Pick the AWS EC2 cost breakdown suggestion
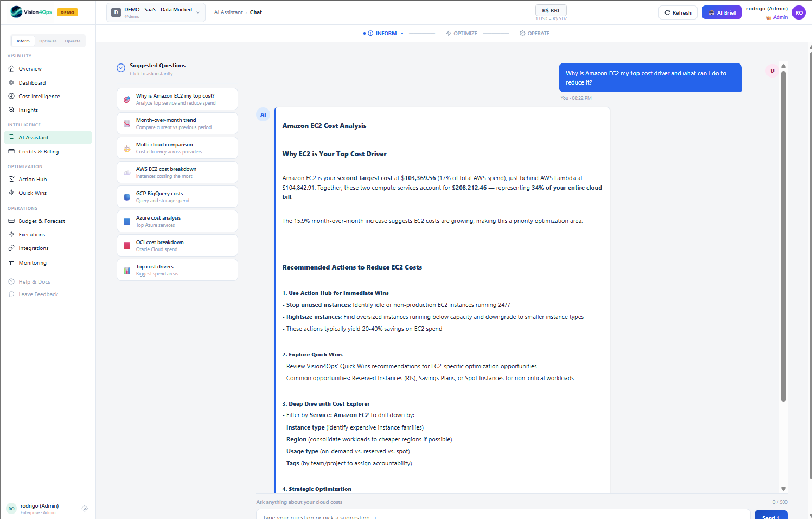This screenshot has height=519, width=812. tap(177, 172)
